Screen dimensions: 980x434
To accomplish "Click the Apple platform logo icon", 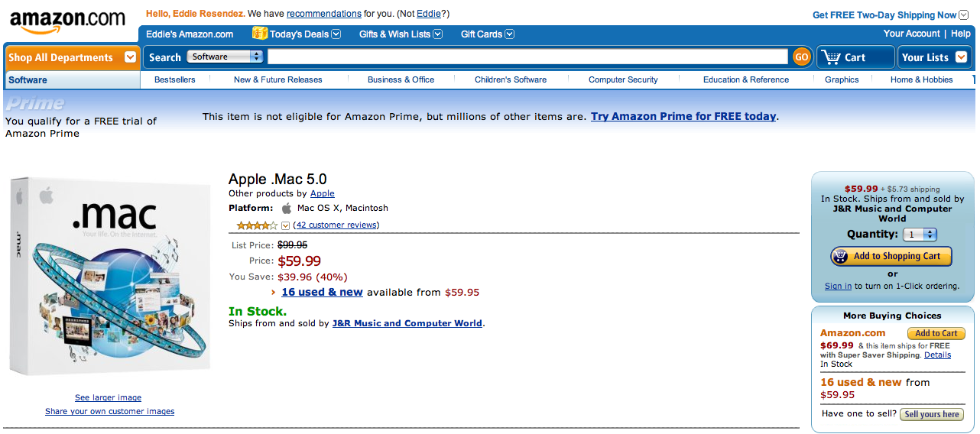I will tap(287, 208).
